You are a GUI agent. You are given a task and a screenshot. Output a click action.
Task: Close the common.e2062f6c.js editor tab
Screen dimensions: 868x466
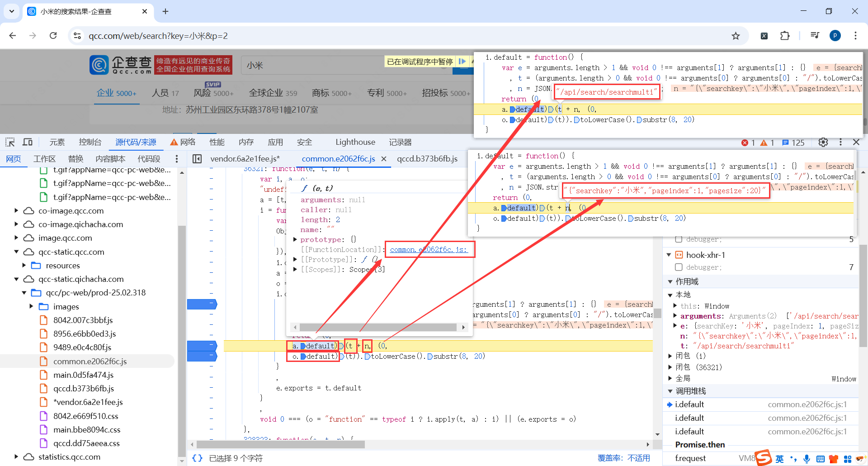point(384,159)
